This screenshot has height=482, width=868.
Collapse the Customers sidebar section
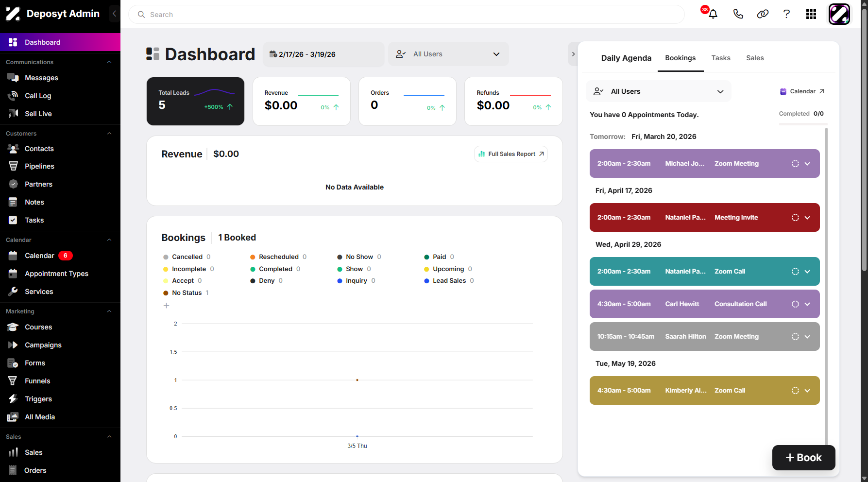[109, 134]
